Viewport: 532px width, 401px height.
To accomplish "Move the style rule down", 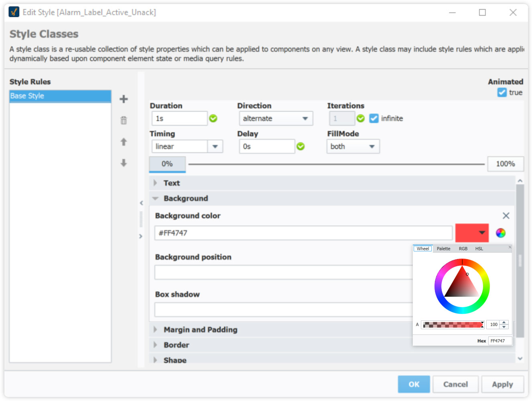I will pyautogui.click(x=123, y=163).
